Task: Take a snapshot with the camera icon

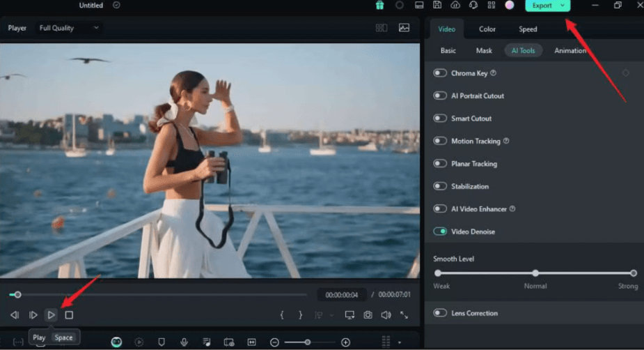Action: coord(368,315)
